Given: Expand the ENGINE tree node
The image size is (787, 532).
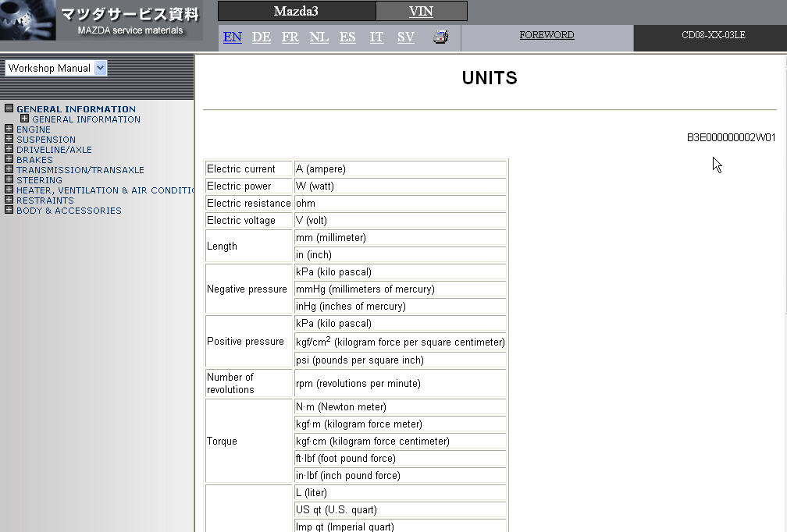Looking at the screenshot, I should point(9,129).
